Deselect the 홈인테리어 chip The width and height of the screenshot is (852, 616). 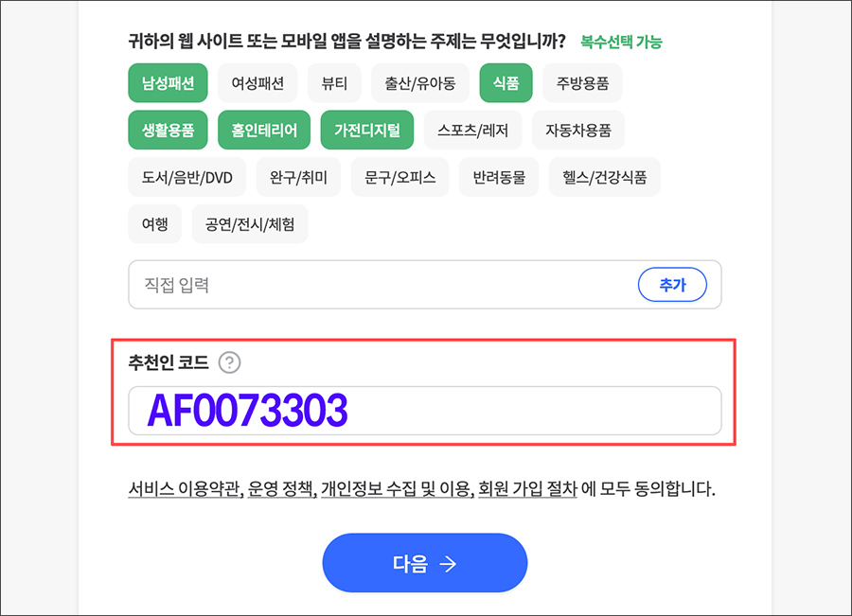coord(264,130)
